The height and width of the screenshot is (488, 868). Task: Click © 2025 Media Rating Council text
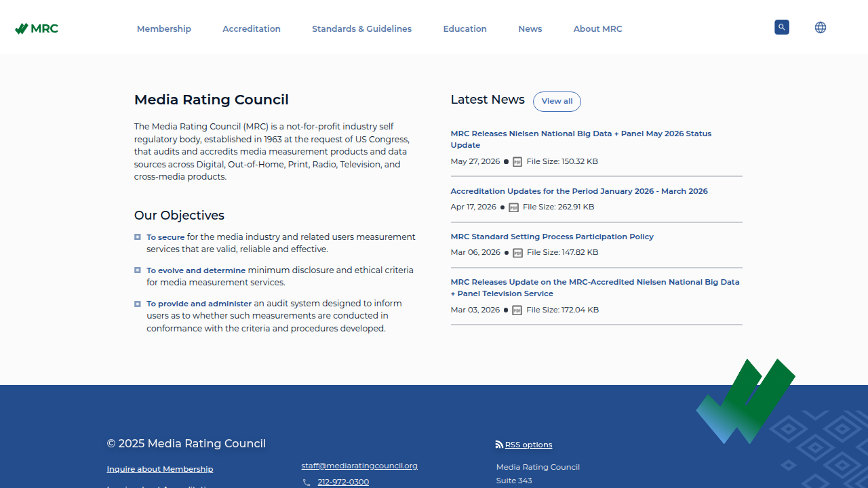click(x=186, y=443)
